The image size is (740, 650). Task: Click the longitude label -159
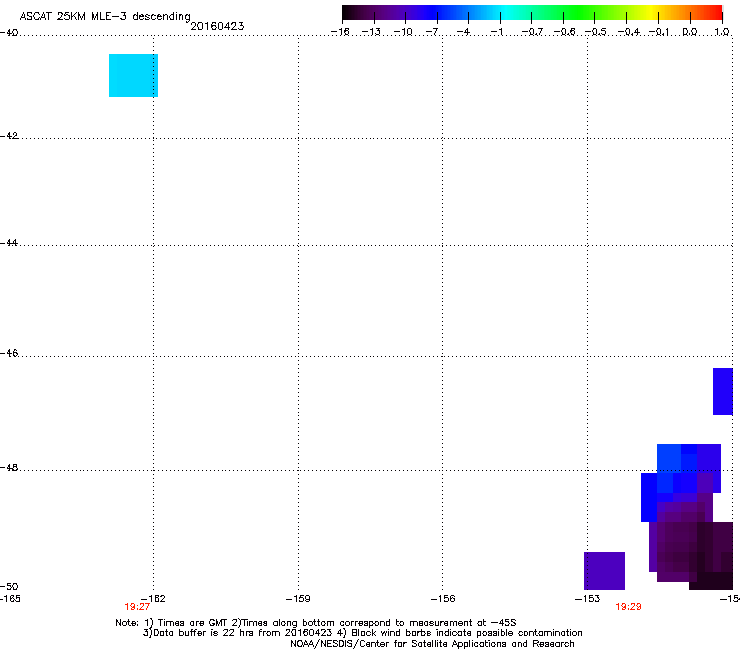coord(298,599)
